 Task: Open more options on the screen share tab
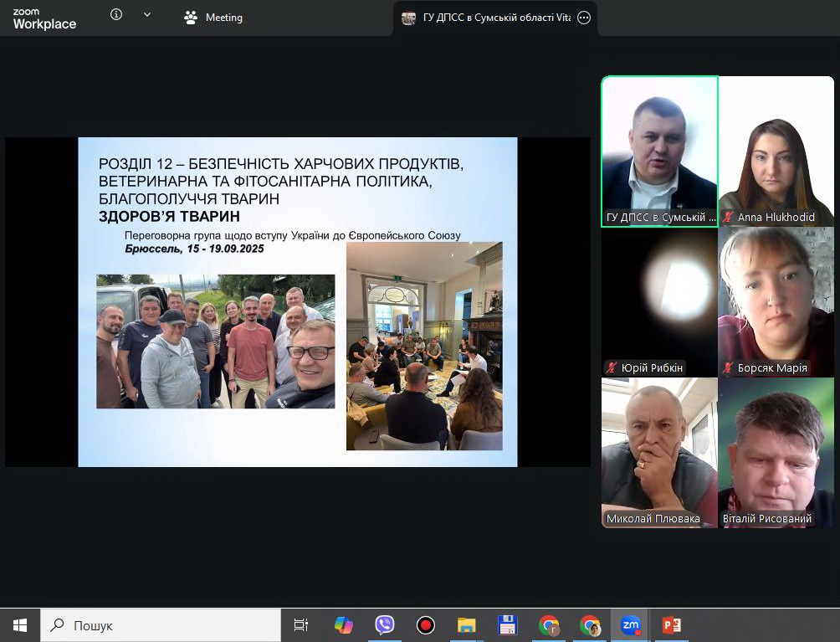click(x=584, y=18)
